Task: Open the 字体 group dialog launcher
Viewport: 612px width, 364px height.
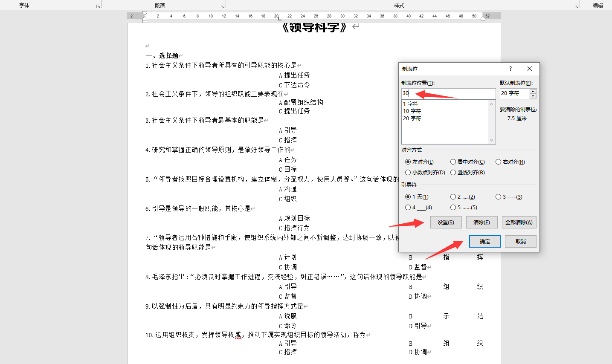Action: pyautogui.click(x=98, y=6)
